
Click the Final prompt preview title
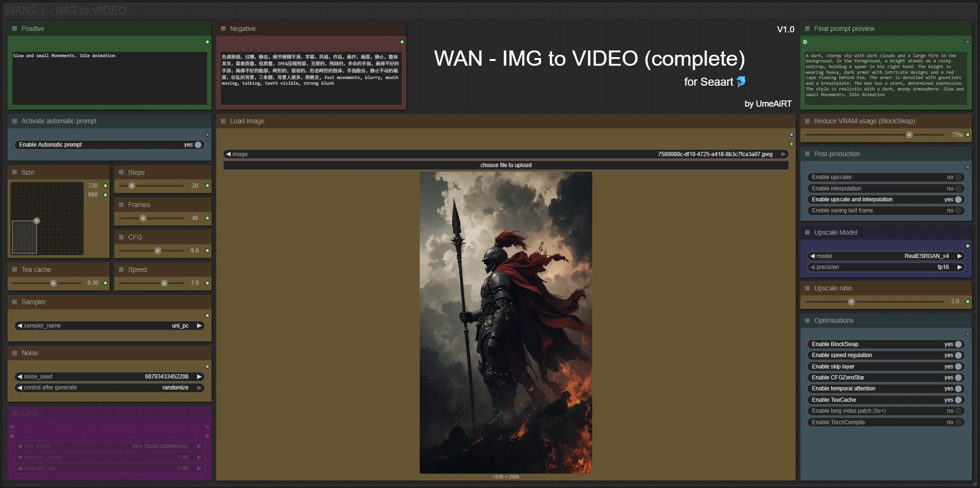844,29
